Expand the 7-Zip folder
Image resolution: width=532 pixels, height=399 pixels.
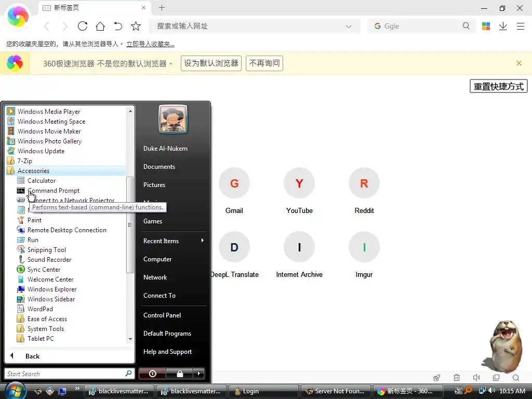(66, 161)
